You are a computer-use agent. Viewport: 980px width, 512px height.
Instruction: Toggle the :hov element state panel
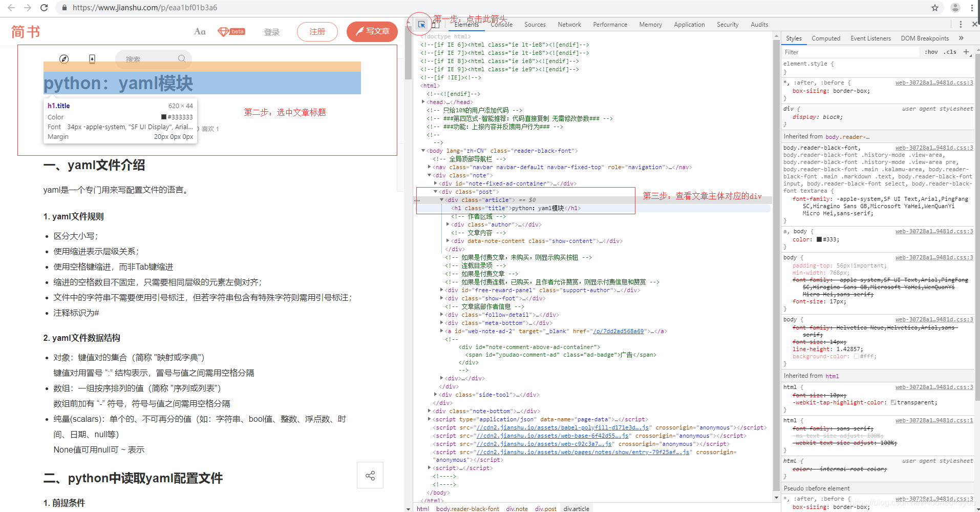tap(931, 52)
